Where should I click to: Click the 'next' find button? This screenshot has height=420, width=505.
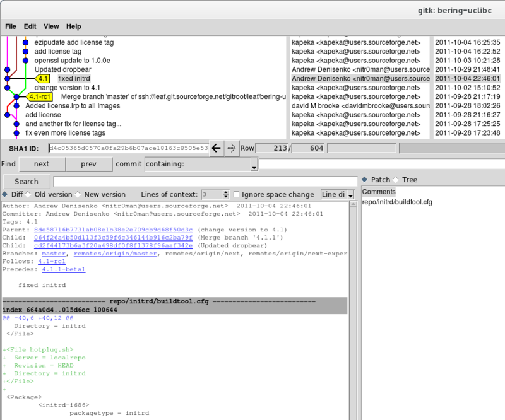point(42,164)
